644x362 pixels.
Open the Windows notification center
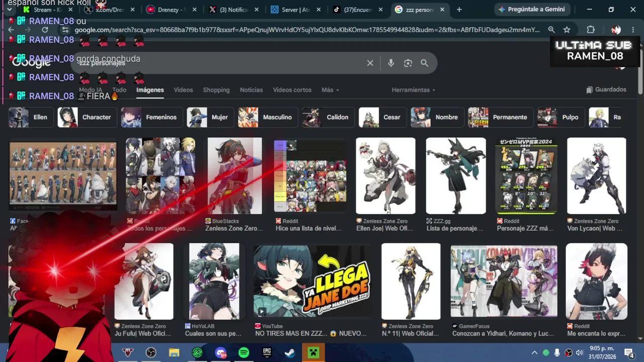[629, 353]
